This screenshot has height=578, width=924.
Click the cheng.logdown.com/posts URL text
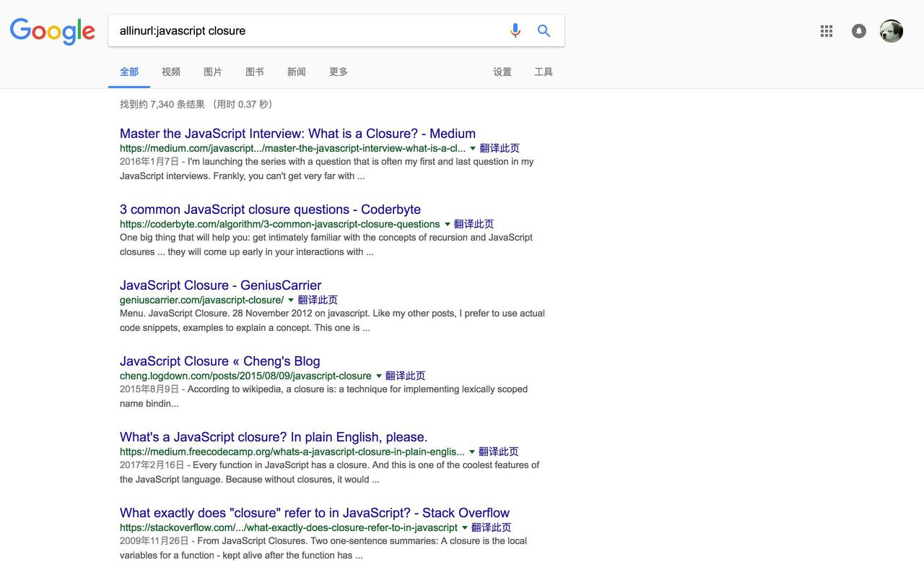[245, 376]
